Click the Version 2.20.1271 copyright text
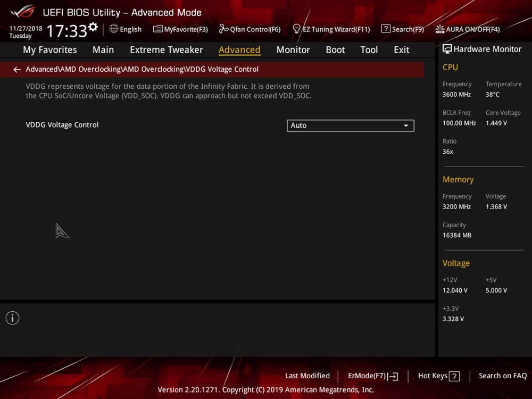The image size is (532, 399). tap(265, 390)
